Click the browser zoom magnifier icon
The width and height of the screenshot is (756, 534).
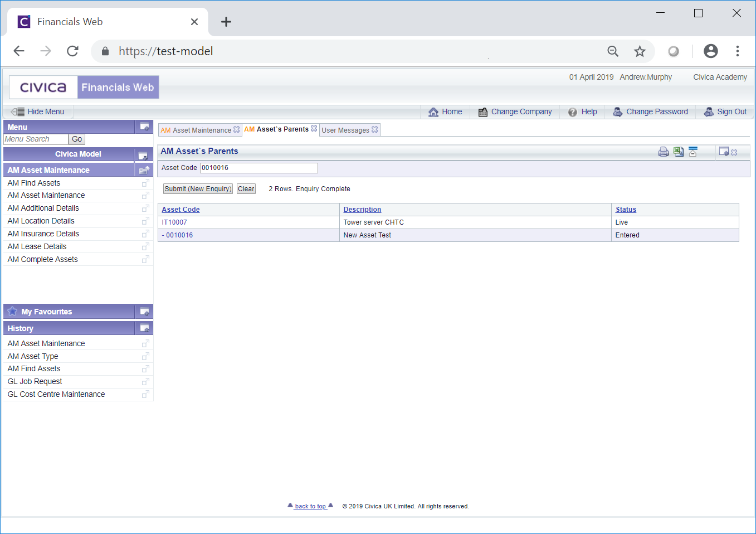click(613, 51)
